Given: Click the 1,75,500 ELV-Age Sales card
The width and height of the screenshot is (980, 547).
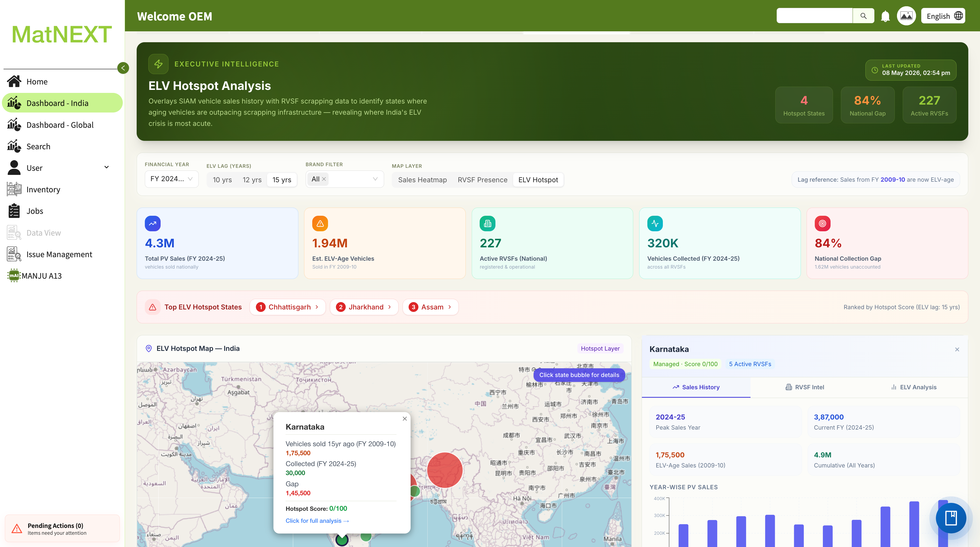Looking at the screenshot, I should (725, 460).
